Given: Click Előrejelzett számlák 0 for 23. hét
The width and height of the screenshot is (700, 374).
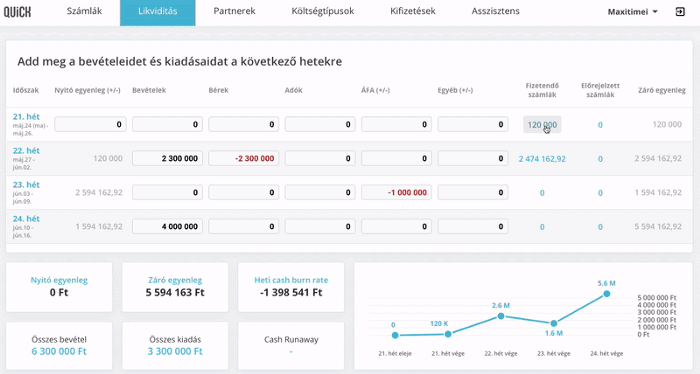Looking at the screenshot, I should 600,193.
